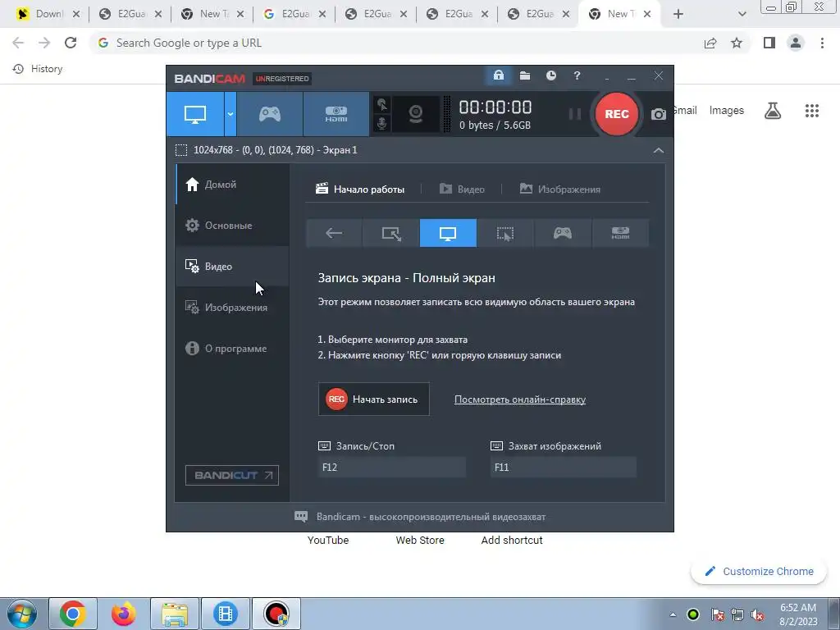Collapse the panel with chevron up

click(x=659, y=151)
